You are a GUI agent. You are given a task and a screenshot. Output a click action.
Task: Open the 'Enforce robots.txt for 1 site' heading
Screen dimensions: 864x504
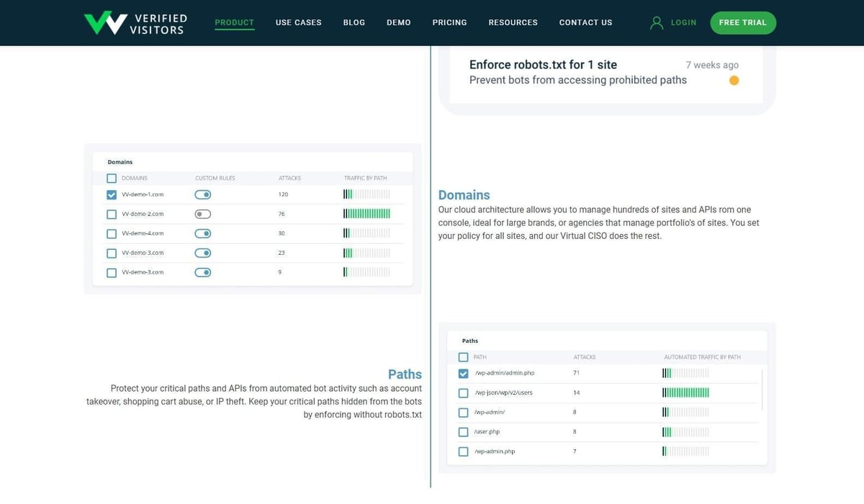click(x=543, y=65)
